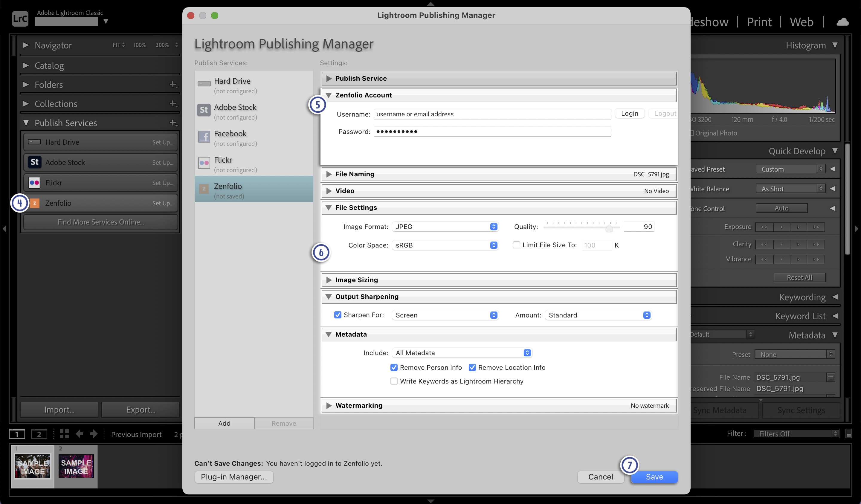The height and width of the screenshot is (504, 861).
Task: Open Plug-in Manager
Action: coord(234,477)
